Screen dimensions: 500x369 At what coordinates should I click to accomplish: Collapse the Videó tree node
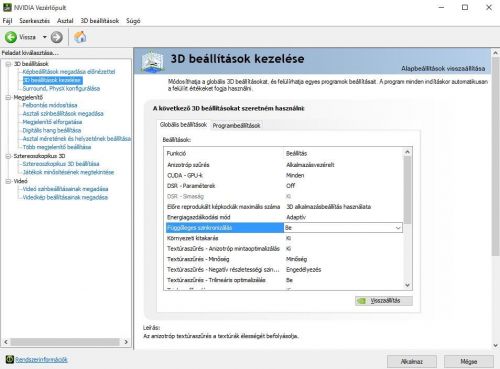pyautogui.click(x=8, y=181)
